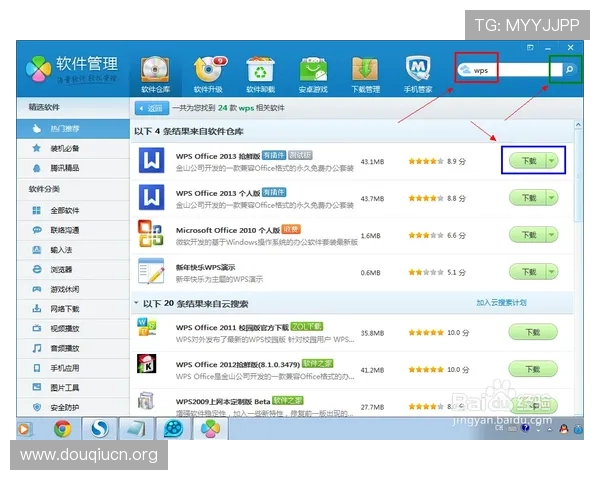Click the 安卓游戏 Android icon
This screenshot has width=600, height=480.
click(313, 72)
